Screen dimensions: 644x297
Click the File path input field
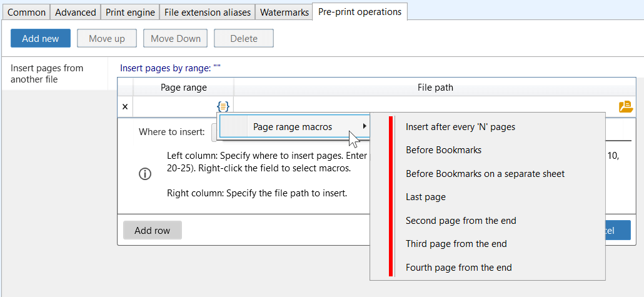pyautogui.click(x=424, y=107)
